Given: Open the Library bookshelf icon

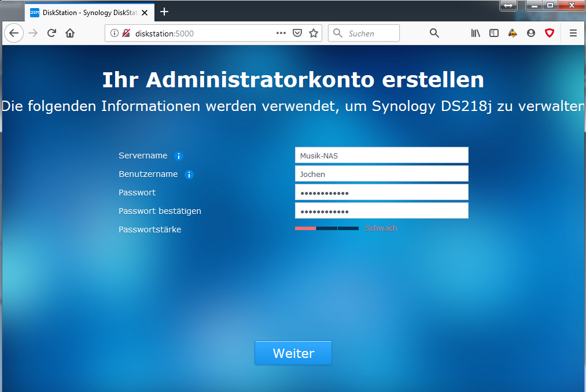Looking at the screenshot, I should (x=476, y=34).
